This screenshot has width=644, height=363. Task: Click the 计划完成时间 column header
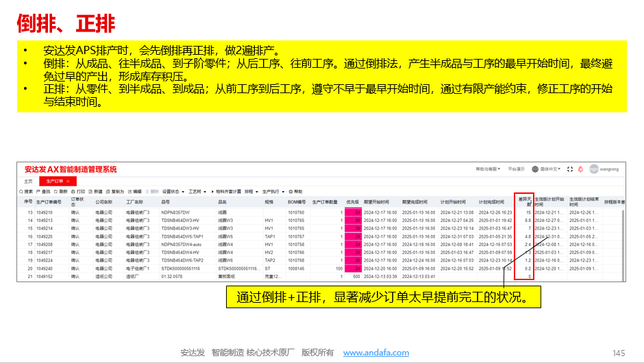(491, 202)
